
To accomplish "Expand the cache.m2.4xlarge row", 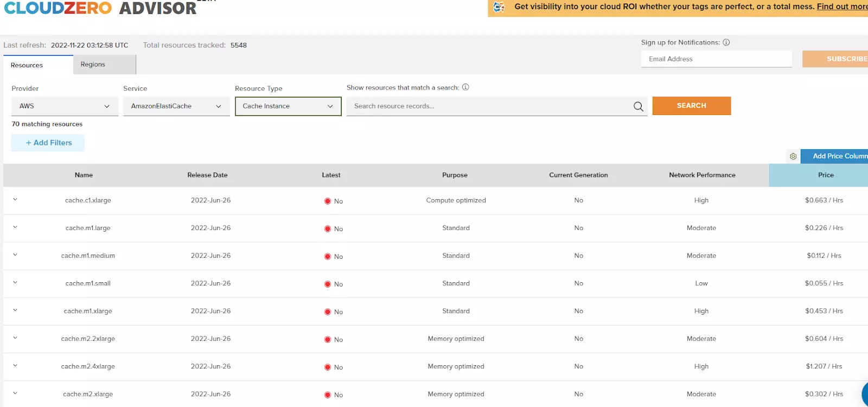I will click(x=15, y=365).
